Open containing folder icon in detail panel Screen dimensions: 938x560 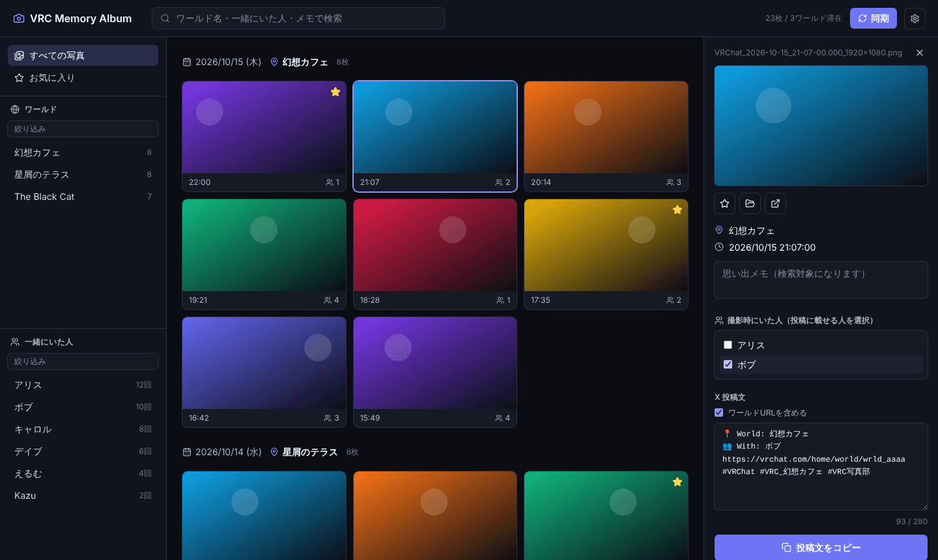tap(750, 204)
